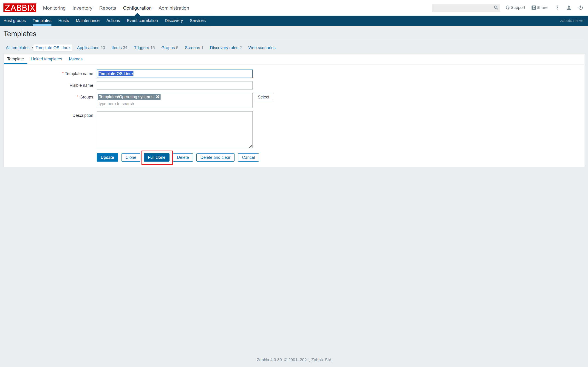Click the All templates breadcrumb

click(17, 48)
